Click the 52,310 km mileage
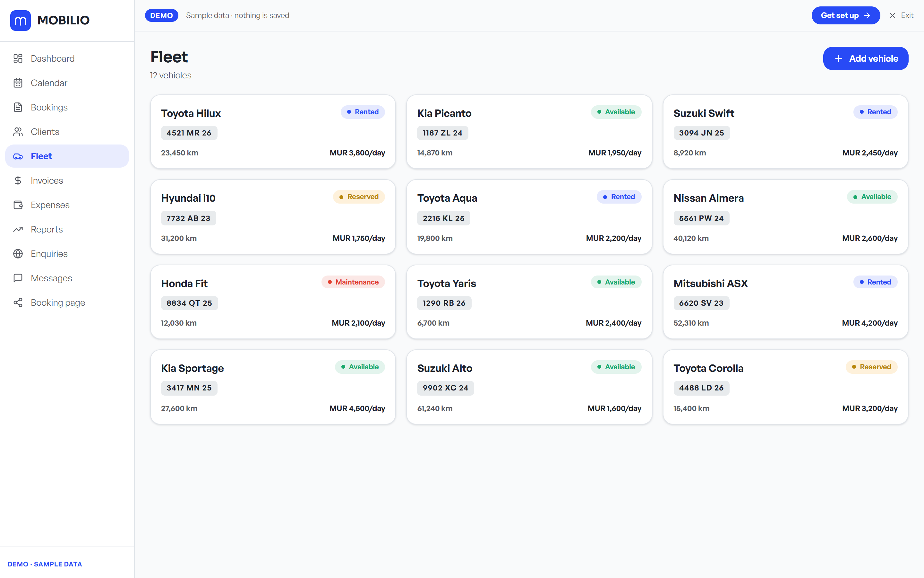This screenshot has width=924, height=578. click(691, 323)
